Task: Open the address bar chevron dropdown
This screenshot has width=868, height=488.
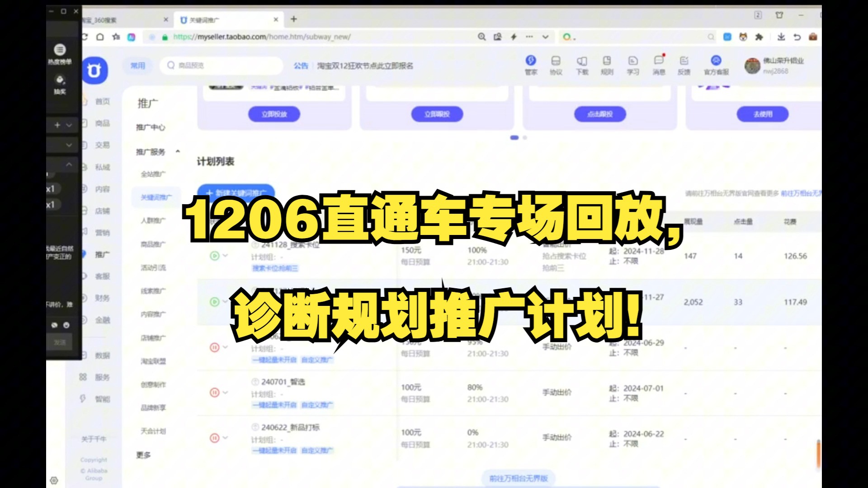Action: pos(546,37)
